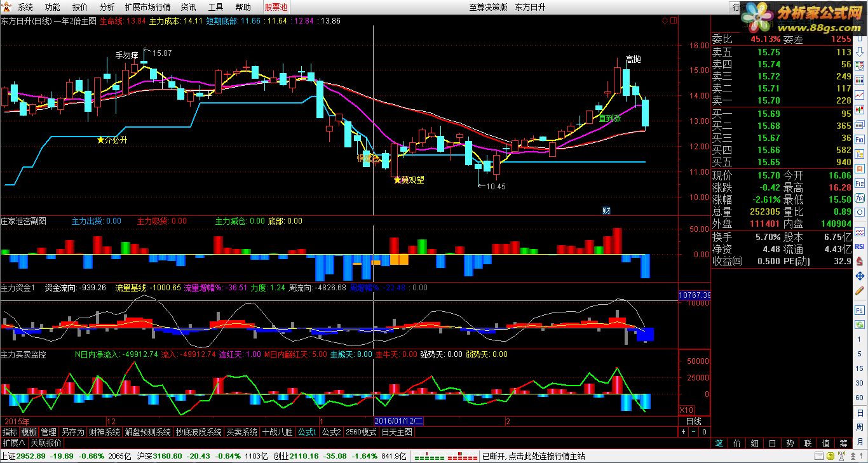Click the - zoom out chart button
The width and height of the screenshot is (868, 463).
(693, 432)
